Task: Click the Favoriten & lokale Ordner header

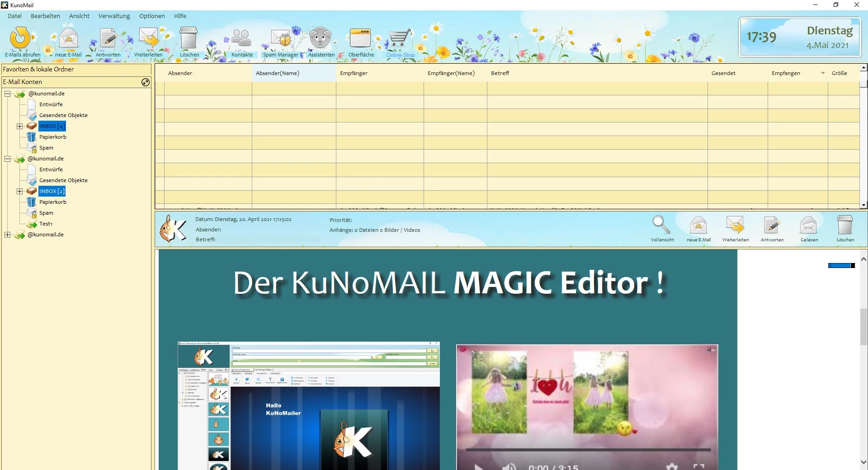Action: 76,70
